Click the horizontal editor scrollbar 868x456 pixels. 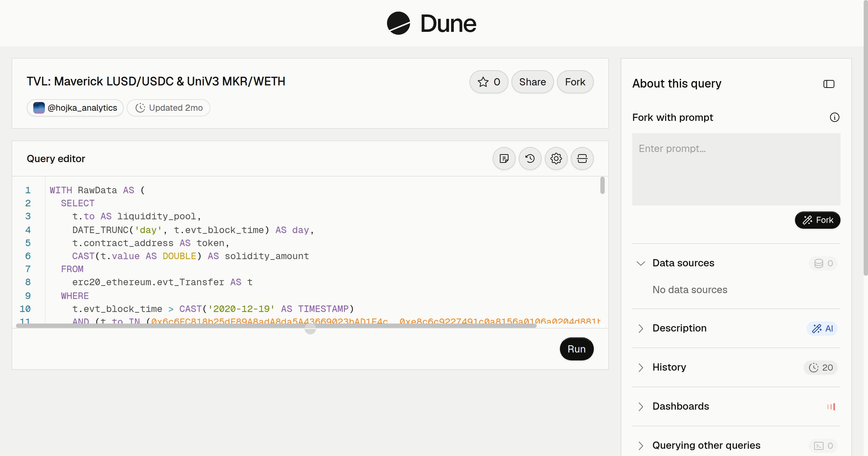[276, 326]
